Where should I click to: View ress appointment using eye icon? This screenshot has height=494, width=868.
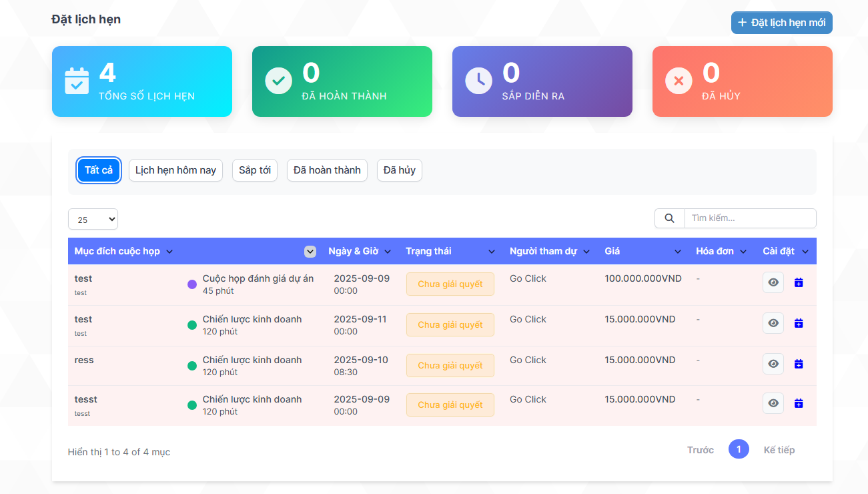[x=773, y=364]
